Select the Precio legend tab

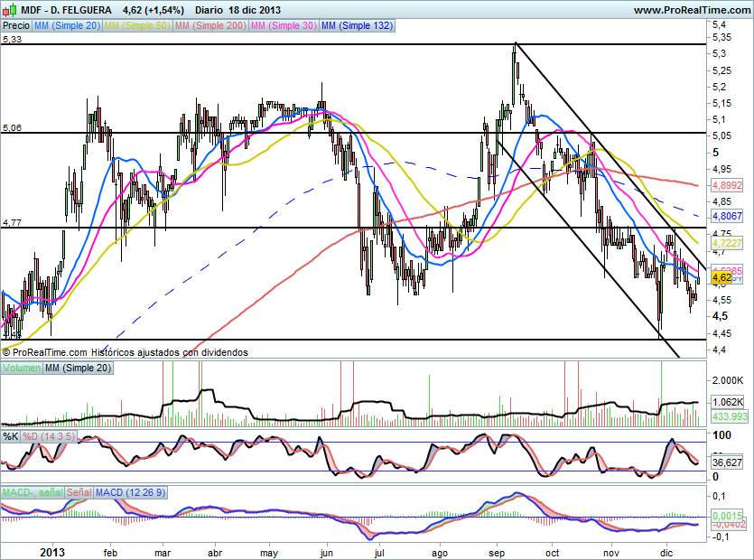tap(16, 26)
